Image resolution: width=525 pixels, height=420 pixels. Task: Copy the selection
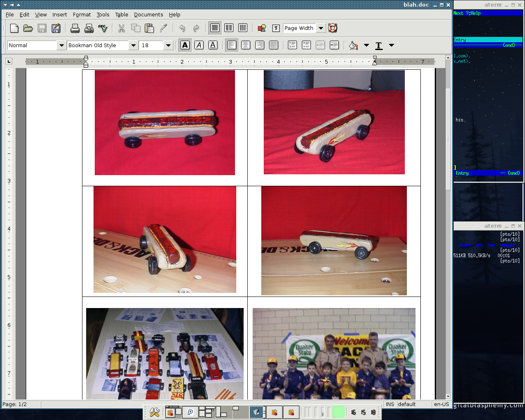(135, 28)
